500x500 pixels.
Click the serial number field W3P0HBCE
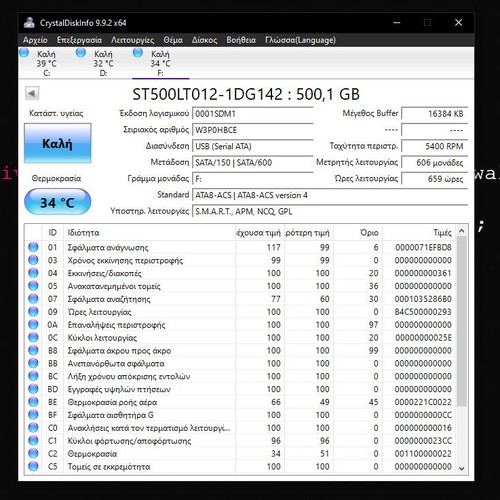[253, 130]
